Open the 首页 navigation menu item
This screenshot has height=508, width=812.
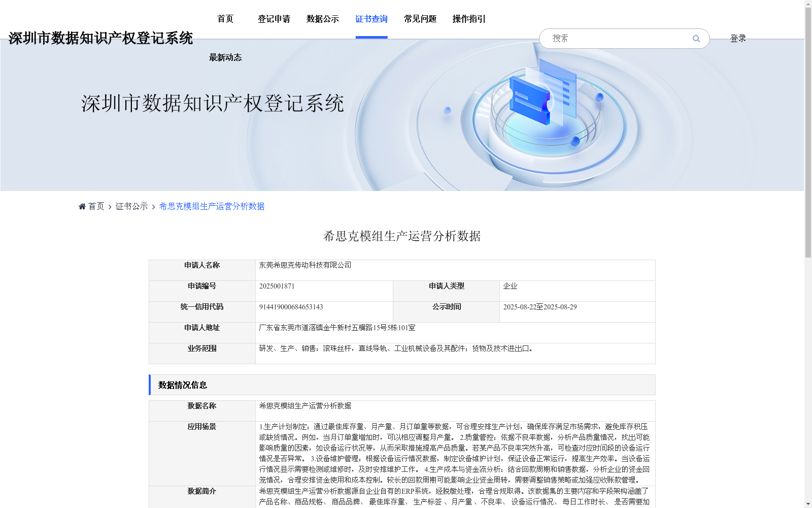click(x=225, y=19)
